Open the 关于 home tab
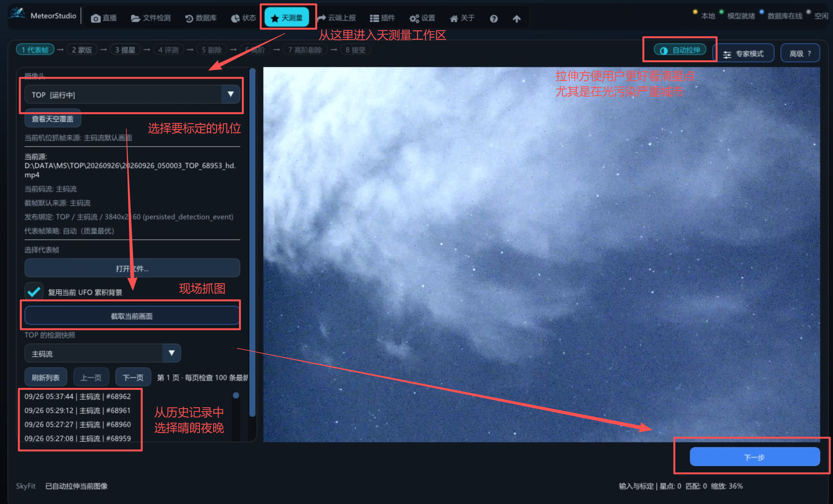Image resolution: width=833 pixels, height=504 pixels. [462, 18]
